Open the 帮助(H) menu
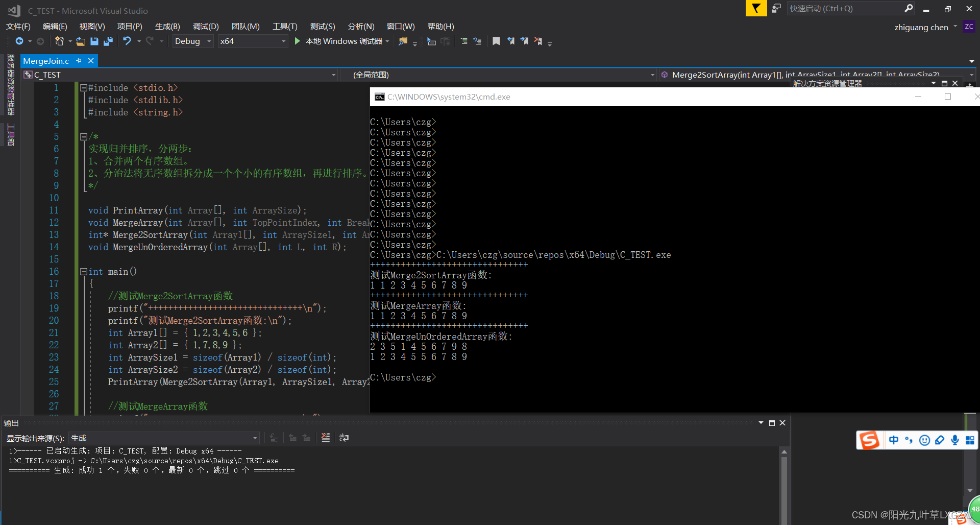 (x=440, y=26)
